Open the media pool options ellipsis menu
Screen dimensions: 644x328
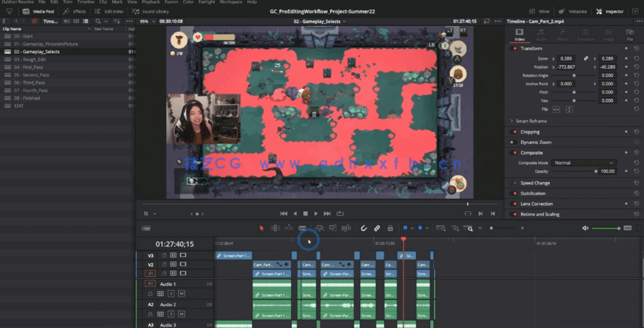[130, 21]
